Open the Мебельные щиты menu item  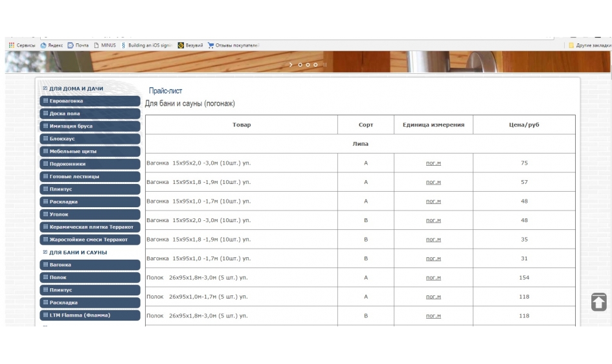point(90,152)
